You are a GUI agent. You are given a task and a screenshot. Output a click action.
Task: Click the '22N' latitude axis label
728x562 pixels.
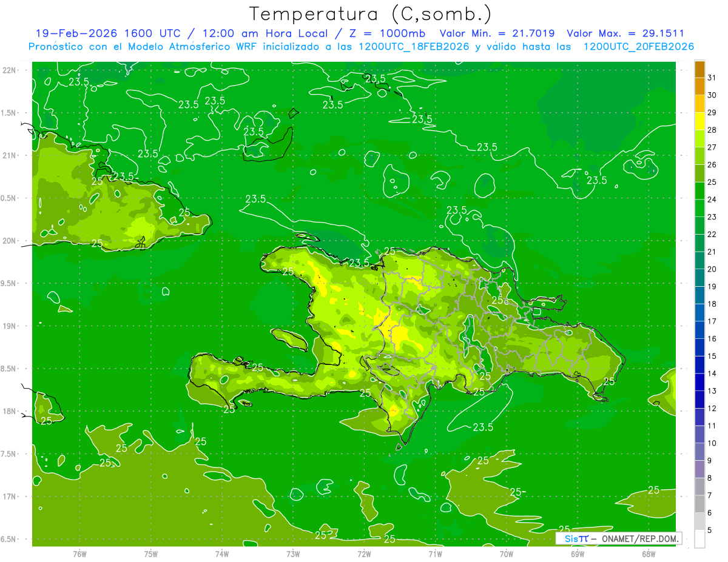pos(9,70)
